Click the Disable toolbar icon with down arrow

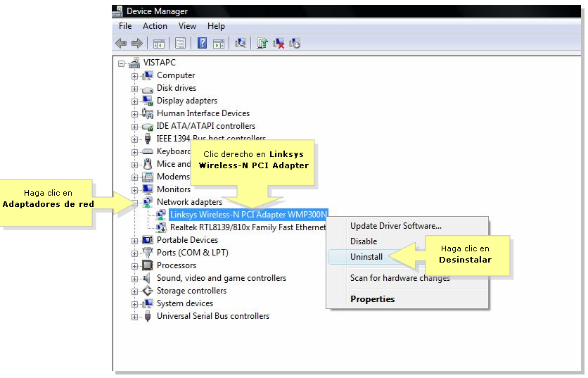[x=295, y=44]
